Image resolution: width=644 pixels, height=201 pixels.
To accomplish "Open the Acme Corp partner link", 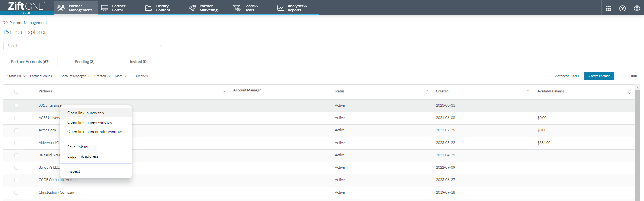I will coord(47,130).
